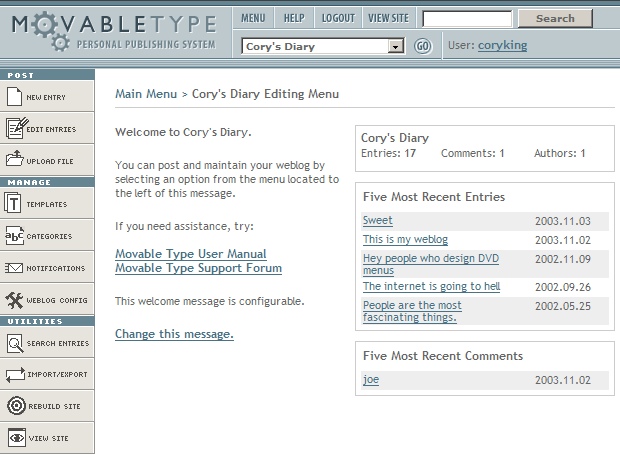The height and width of the screenshot is (455, 620).
Task: Open the coryking user link
Action: [502, 45]
